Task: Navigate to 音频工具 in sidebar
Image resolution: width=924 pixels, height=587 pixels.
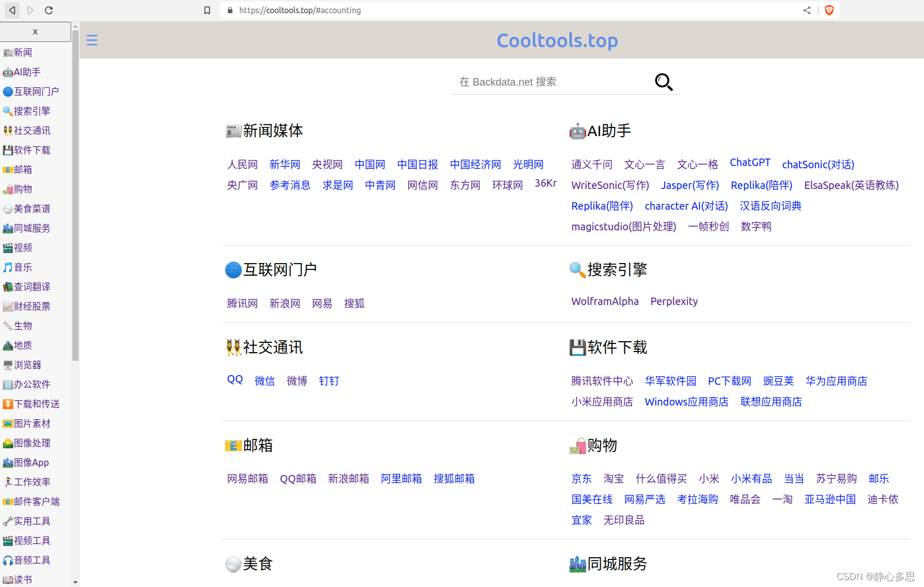Action: [x=26, y=560]
